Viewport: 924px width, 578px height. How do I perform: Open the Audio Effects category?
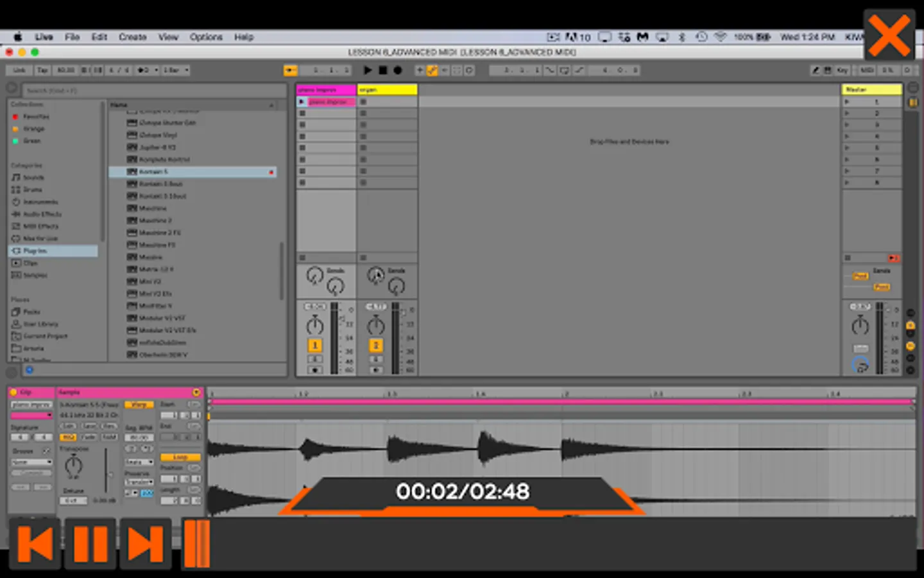(42, 215)
